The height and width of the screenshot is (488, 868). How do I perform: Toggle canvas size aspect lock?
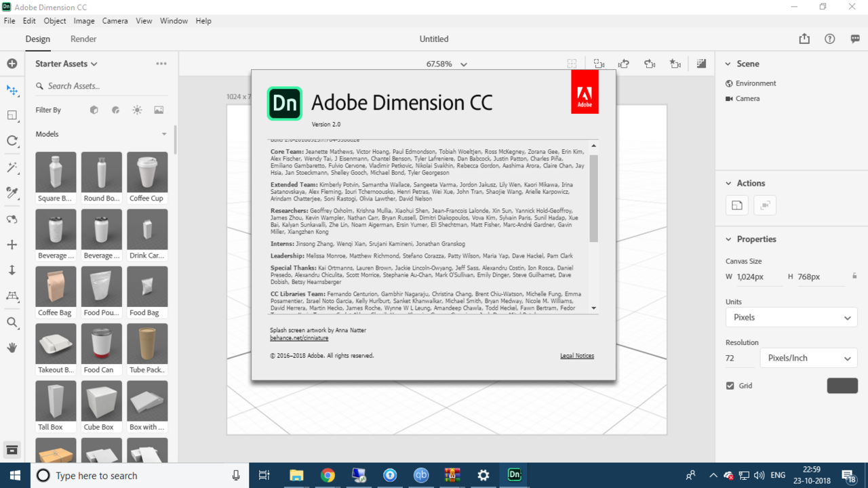click(x=854, y=277)
